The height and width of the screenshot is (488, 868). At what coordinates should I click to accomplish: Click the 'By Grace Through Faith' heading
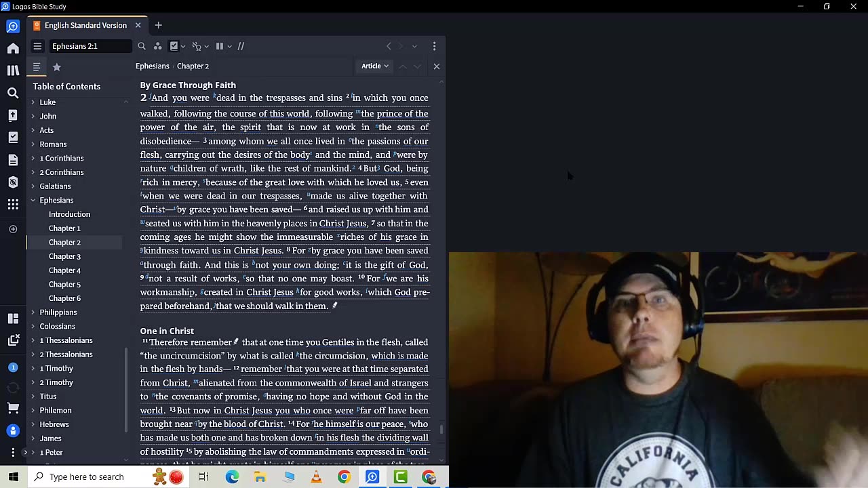tap(188, 85)
